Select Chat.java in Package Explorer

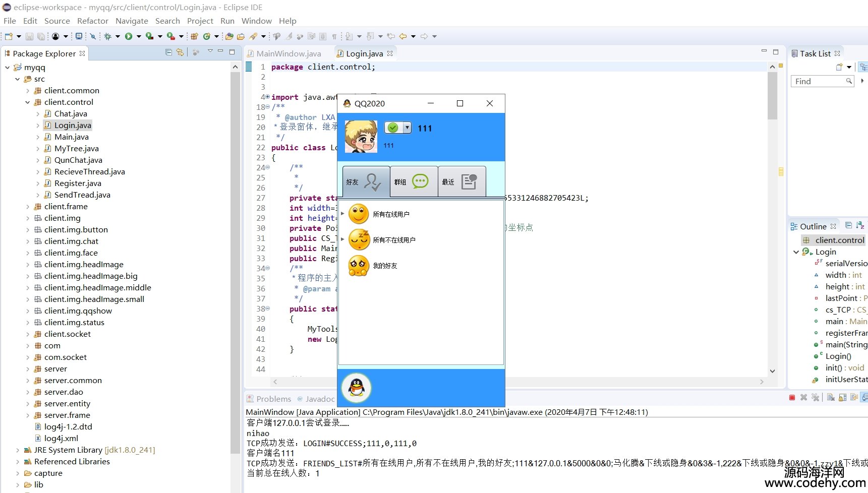coord(71,114)
